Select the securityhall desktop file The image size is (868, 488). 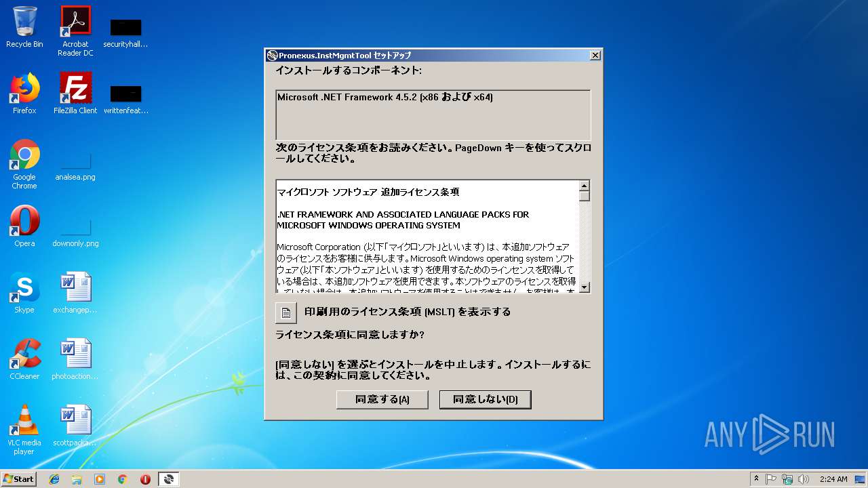[125, 33]
